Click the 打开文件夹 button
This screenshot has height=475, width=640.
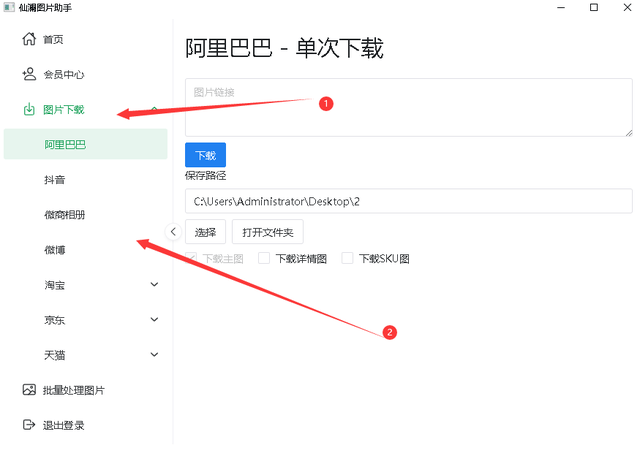(268, 232)
